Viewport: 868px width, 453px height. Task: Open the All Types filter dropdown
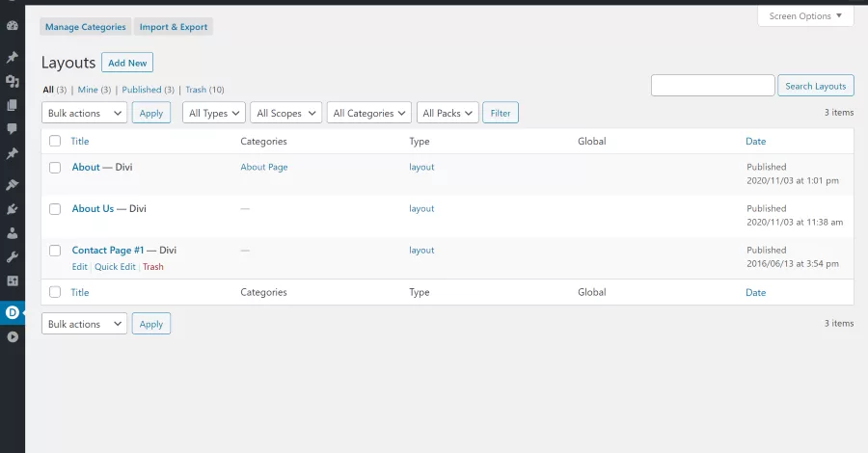[214, 113]
